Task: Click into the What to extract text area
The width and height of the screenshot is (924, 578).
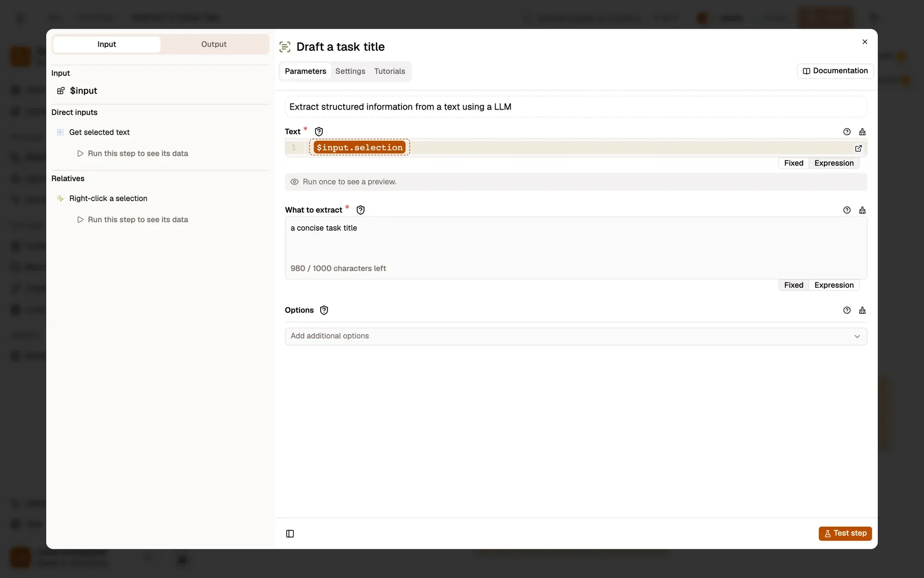Action: [576, 248]
